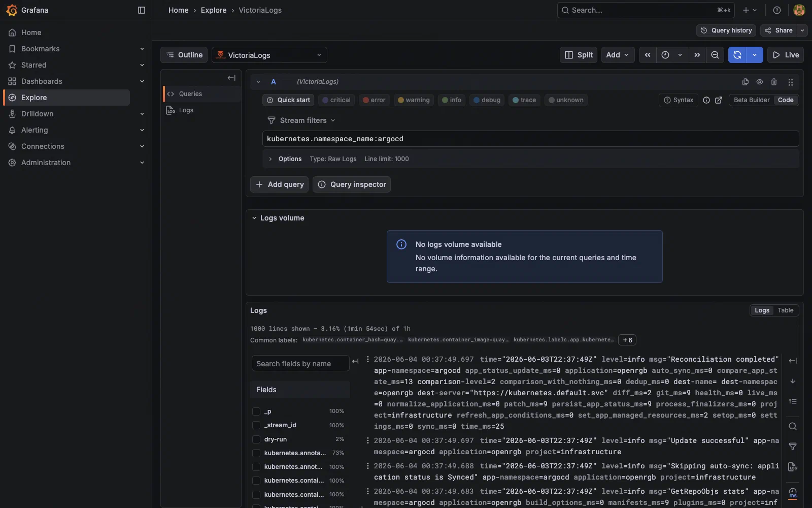The width and height of the screenshot is (812, 508).
Task: Click the drag handle of query A
Action: coord(790,82)
